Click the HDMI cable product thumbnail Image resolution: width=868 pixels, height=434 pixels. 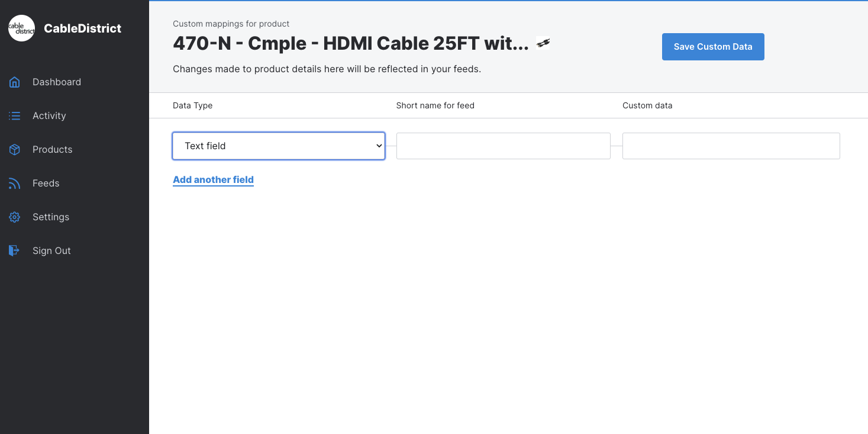543,43
